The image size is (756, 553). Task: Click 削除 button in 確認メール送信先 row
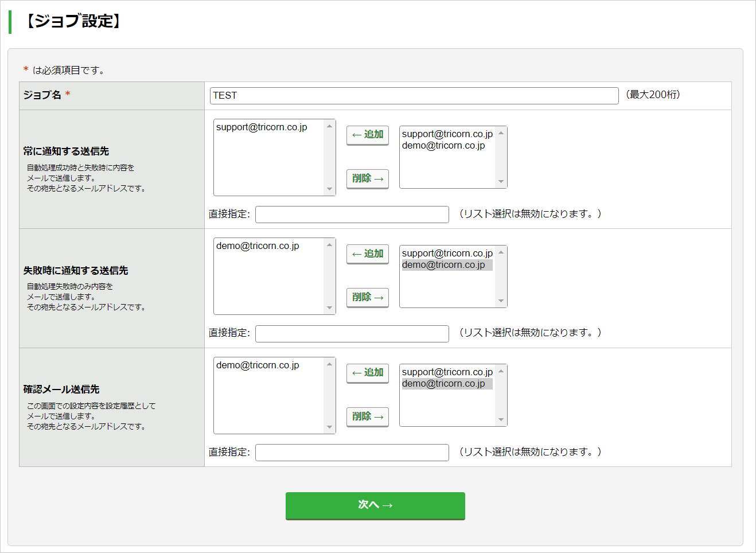pos(368,416)
